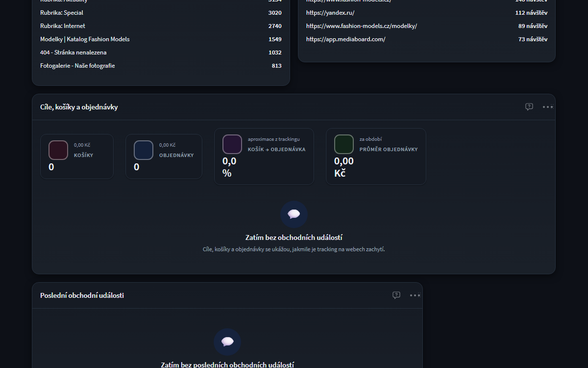This screenshot has width=588, height=368.
Task: Click speech bubble icon above 'Zatím bez obchodních událostí'
Action: point(294,214)
